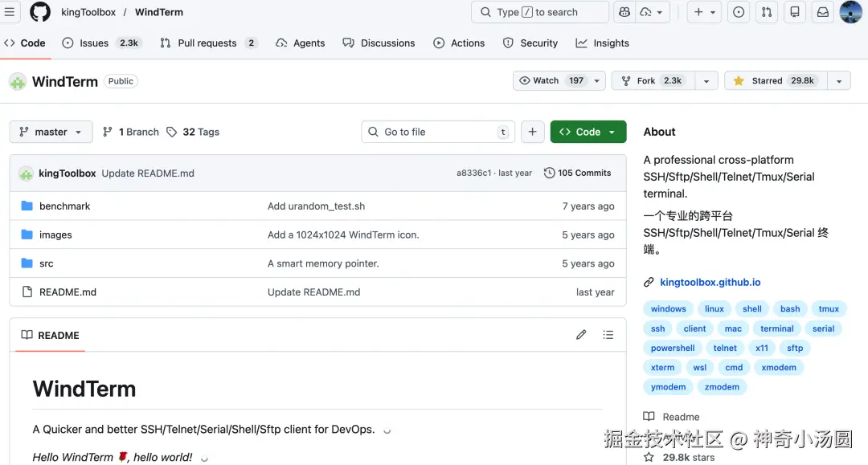Click the GitHub logo home icon
This screenshot has width=868, height=465.
point(40,12)
